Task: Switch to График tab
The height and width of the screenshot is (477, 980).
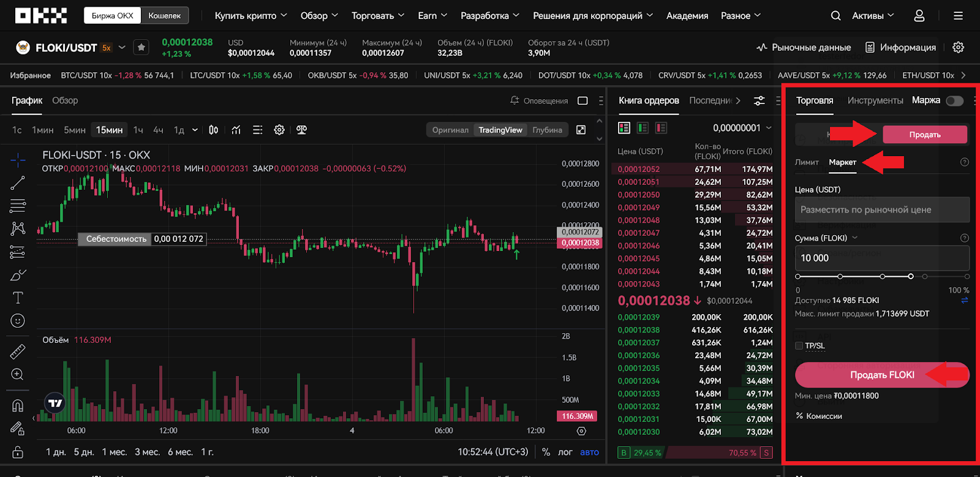Action: coord(27,100)
